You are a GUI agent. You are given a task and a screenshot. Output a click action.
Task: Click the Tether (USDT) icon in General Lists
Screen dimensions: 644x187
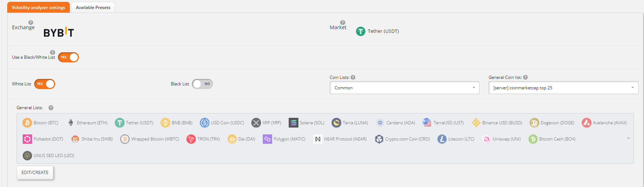120,123
